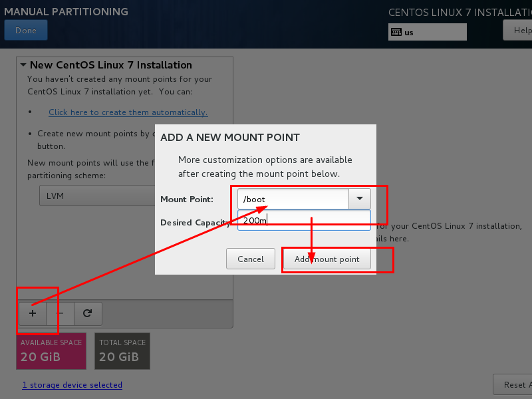Click the ADD A NEW MOUNT POINT dialog title

point(230,138)
